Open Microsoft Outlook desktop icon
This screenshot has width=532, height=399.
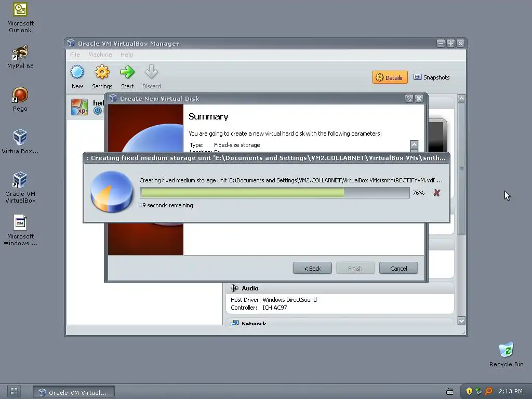coord(20,17)
